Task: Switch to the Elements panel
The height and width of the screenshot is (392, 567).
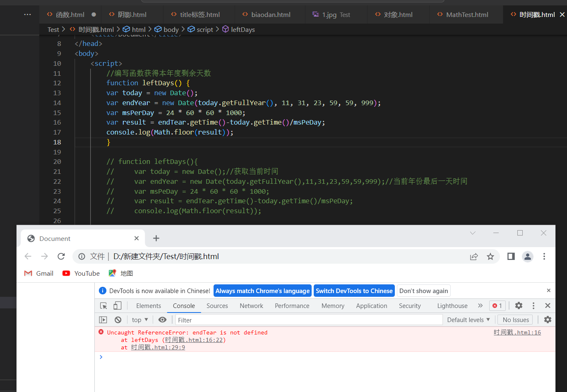Action: point(149,306)
